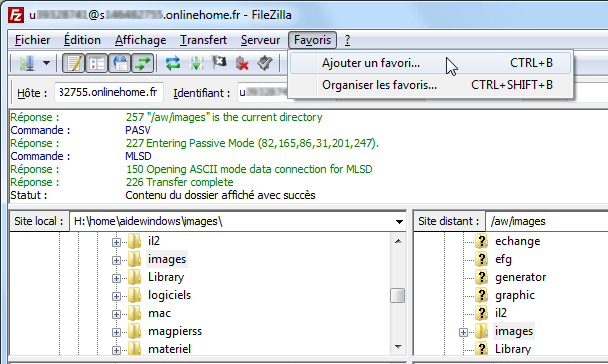This screenshot has width=608, height=364.
Task: Expand the local Library folder
Action: coord(116,278)
